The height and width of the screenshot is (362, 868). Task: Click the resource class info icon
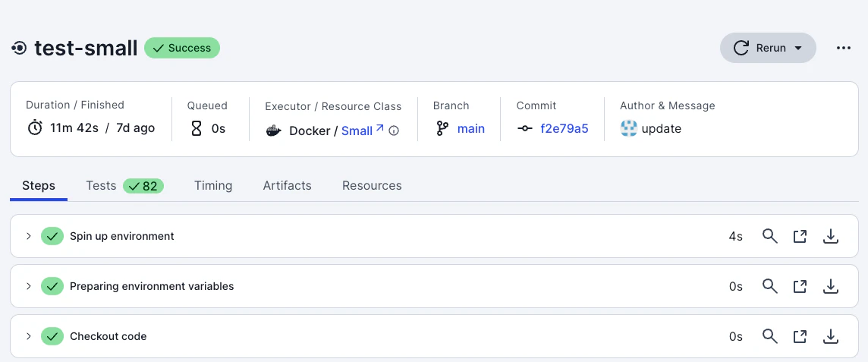[x=394, y=131]
